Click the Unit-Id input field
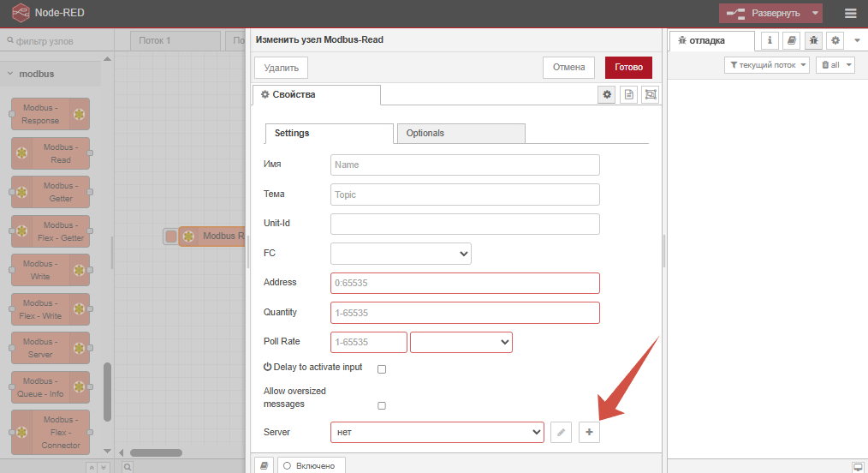The image size is (868, 473). (x=465, y=224)
